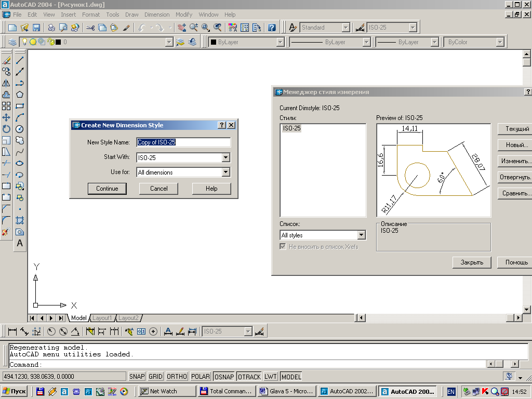Open the ByLayer linetype dropdown
Viewport: 532px width, 399px height.
click(x=366, y=42)
